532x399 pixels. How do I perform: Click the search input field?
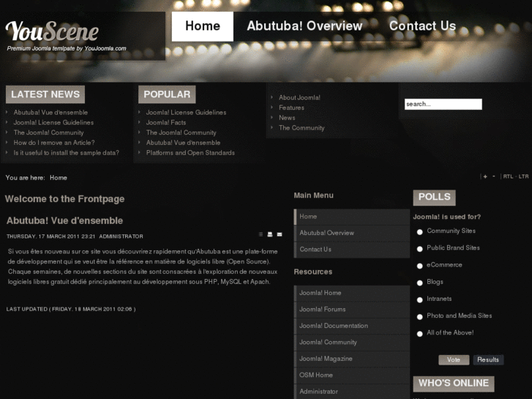point(443,104)
